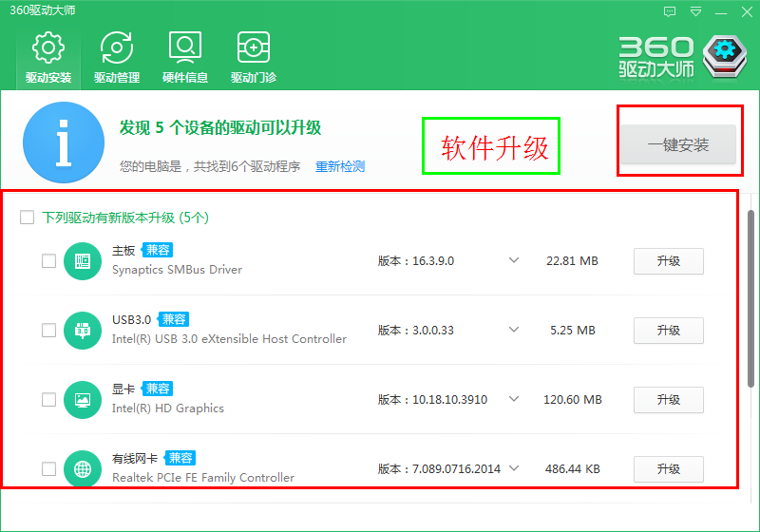
Task: Click the 兼容 tag next to 显卡
Action: pos(157,389)
